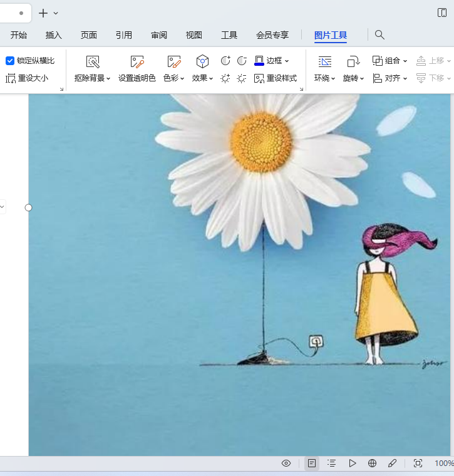Click the unsaved document tab dot
454x476 pixels.
(x=21, y=13)
